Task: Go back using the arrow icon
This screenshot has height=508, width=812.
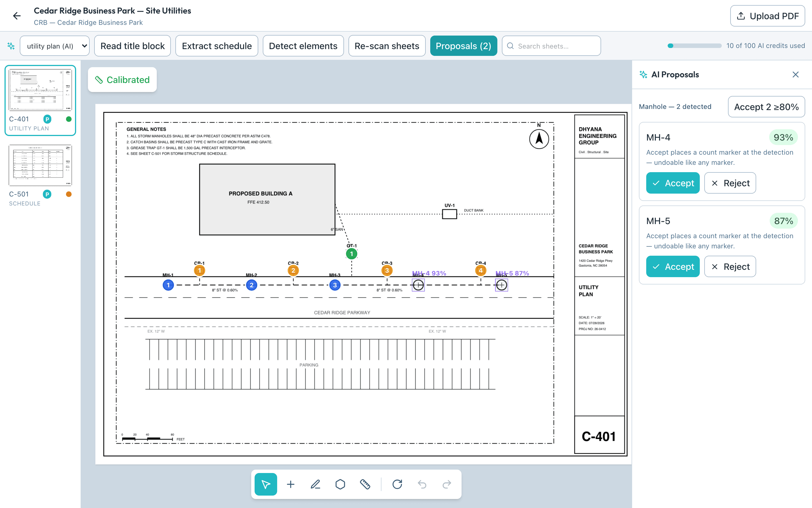Action: pos(17,16)
